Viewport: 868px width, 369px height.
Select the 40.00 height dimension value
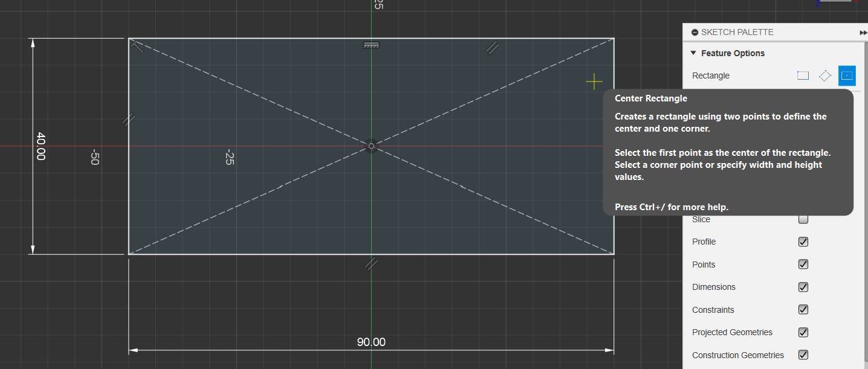[40, 146]
